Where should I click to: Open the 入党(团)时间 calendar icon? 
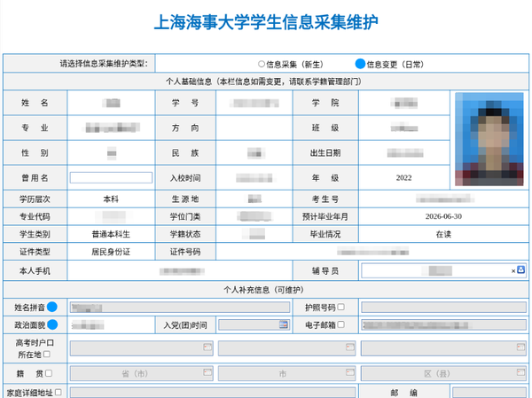[284, 325]
